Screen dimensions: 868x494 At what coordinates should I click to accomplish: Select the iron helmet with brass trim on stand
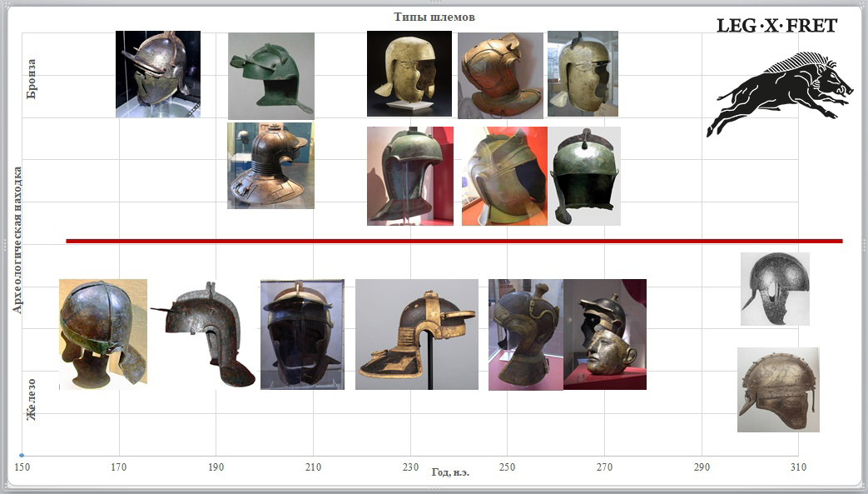[416, 334]
